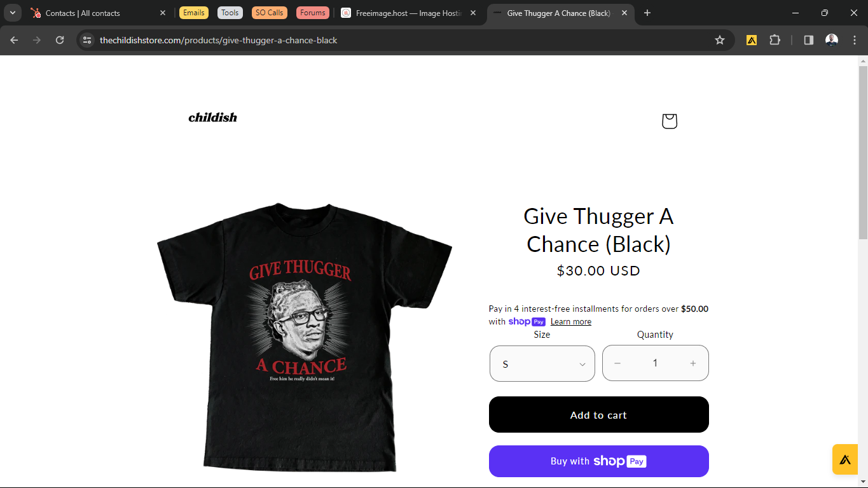The image size is (868, 488).
Task: Reload the page
Action: coord(60,40)
